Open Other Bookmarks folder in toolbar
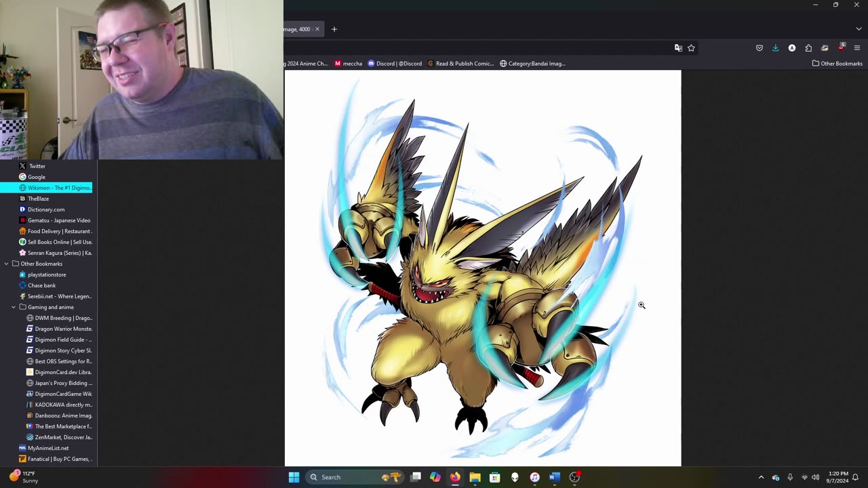Screen dimensions: 868x488 pos(837,64)
